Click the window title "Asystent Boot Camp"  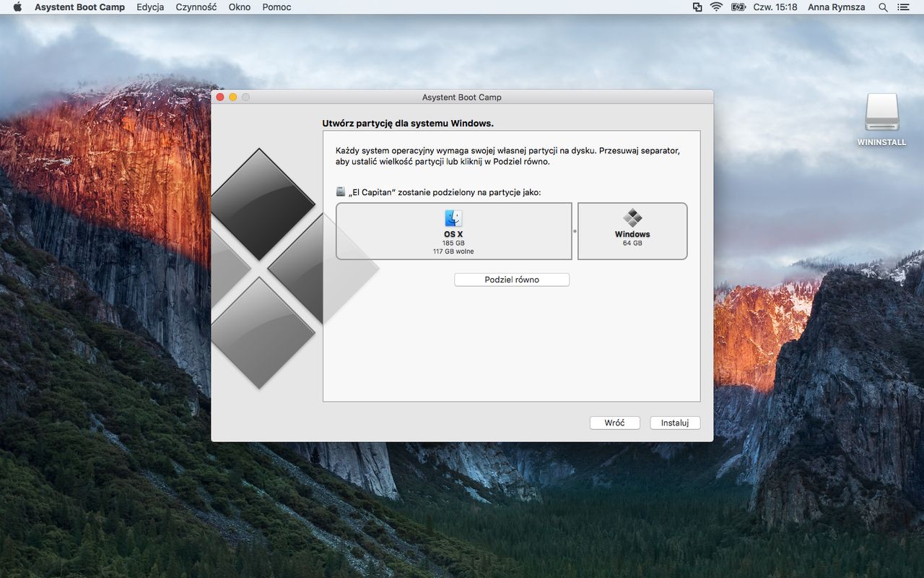pos(462,98)
